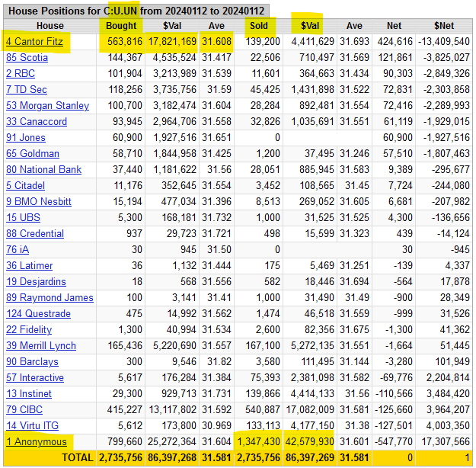Click Merrill Lynch sold $Val 5,272,135
The height and width of the screenshot is (468, 476).
point(312,346)
